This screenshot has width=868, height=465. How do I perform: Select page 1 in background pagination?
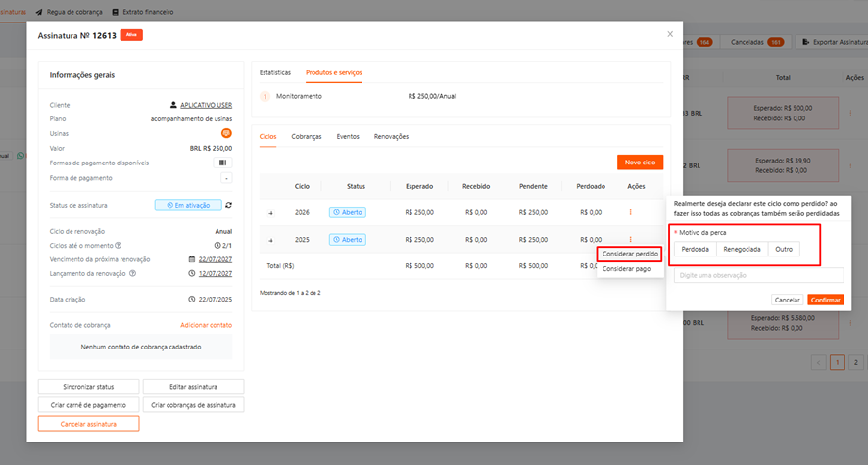pos(837,363)
